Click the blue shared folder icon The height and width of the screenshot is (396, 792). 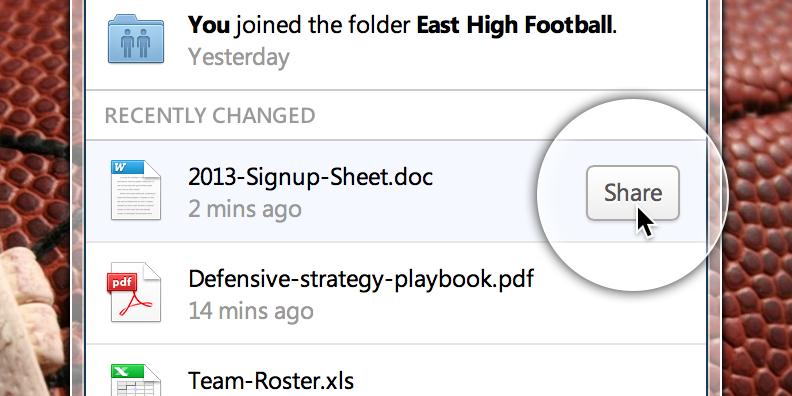tap(136, 39)
